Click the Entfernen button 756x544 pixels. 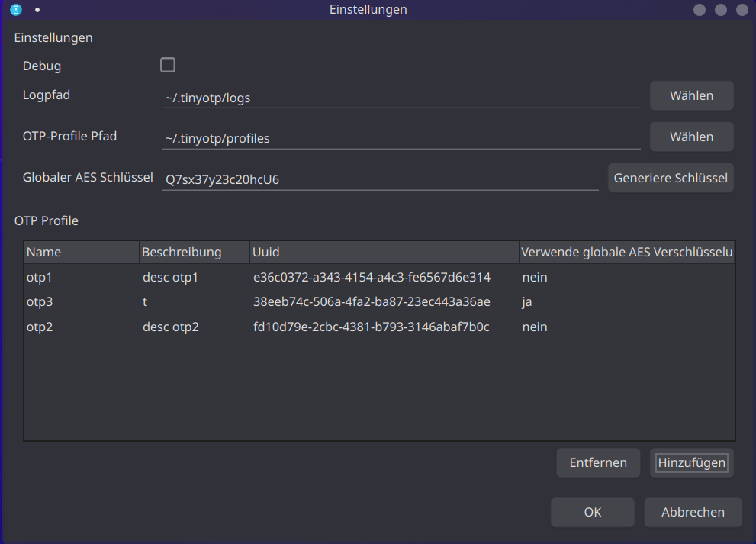[x=598, y=463]
